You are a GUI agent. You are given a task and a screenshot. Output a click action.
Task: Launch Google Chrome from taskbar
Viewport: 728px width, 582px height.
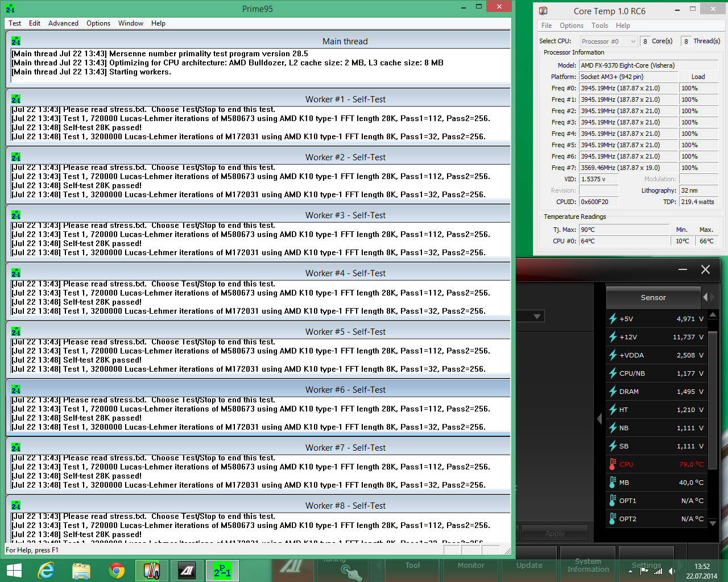click(x=117, y=571)
